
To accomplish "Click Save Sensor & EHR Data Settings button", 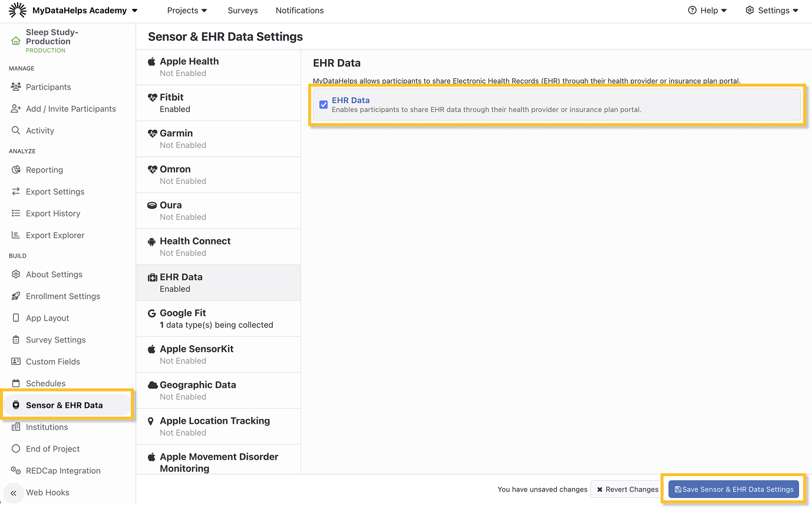I will (734, 489).
